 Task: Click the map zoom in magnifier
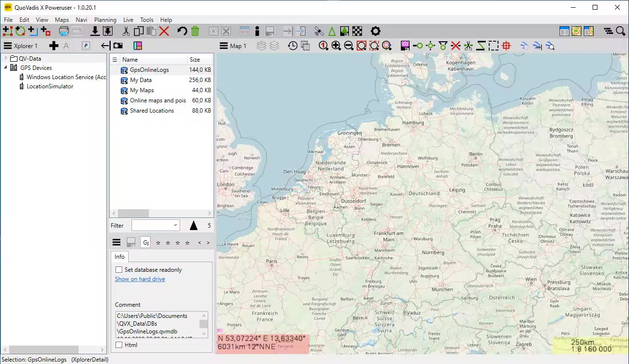click(x=336, y=46)
